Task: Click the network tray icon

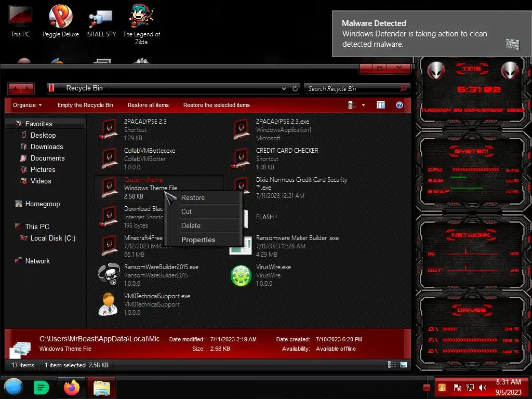Action: 470,388
